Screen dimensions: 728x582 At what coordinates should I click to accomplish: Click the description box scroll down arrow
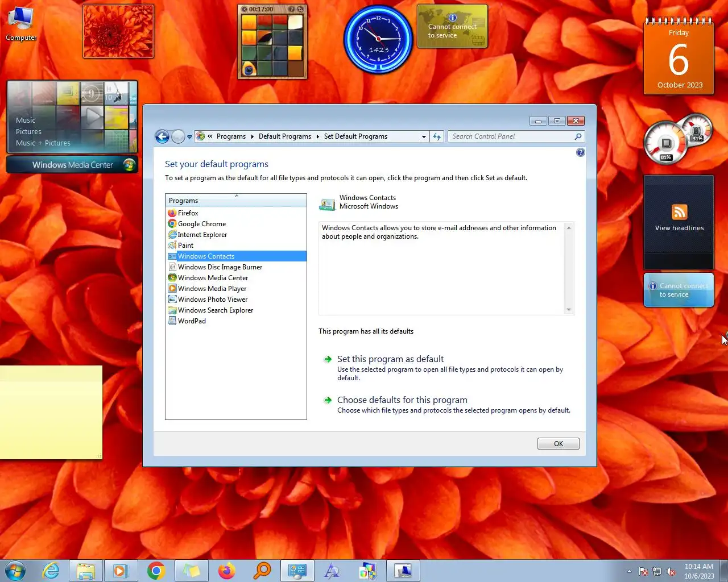[569, 310]
